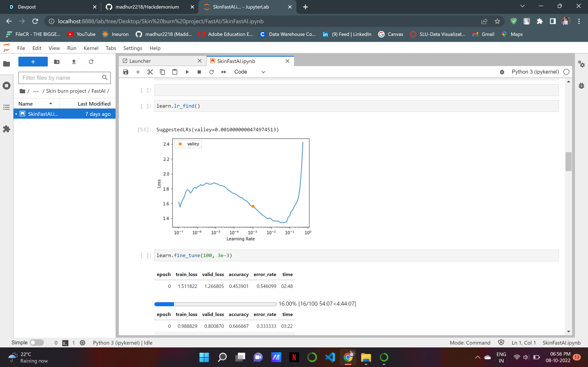Toggle Simple interface mode switch
This screenshot has height=367, width=588.
click(37, 343)
